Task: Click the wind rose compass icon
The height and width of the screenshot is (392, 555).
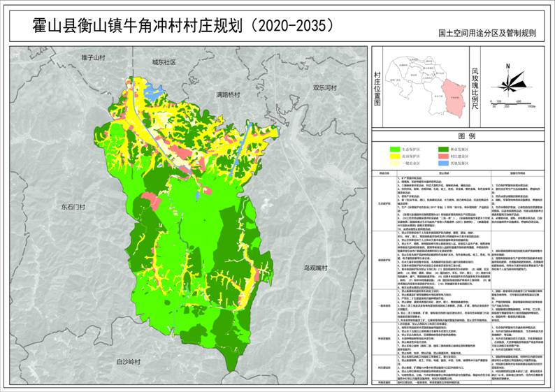Action: click(x=508, y=85)
